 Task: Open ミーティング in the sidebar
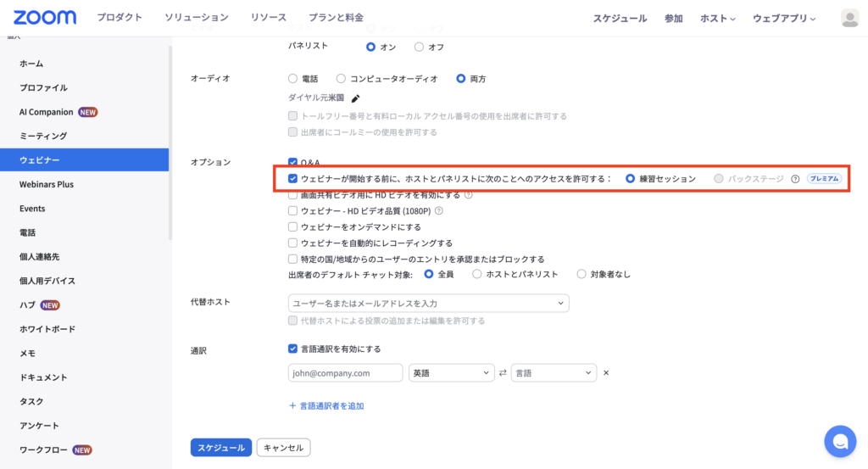[x=43, y=136]
